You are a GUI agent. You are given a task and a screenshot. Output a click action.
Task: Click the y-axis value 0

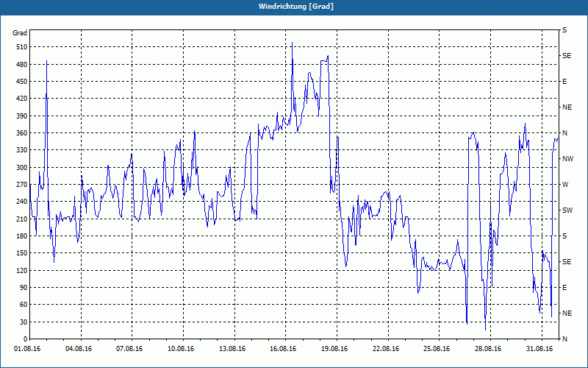click(25, 339)
